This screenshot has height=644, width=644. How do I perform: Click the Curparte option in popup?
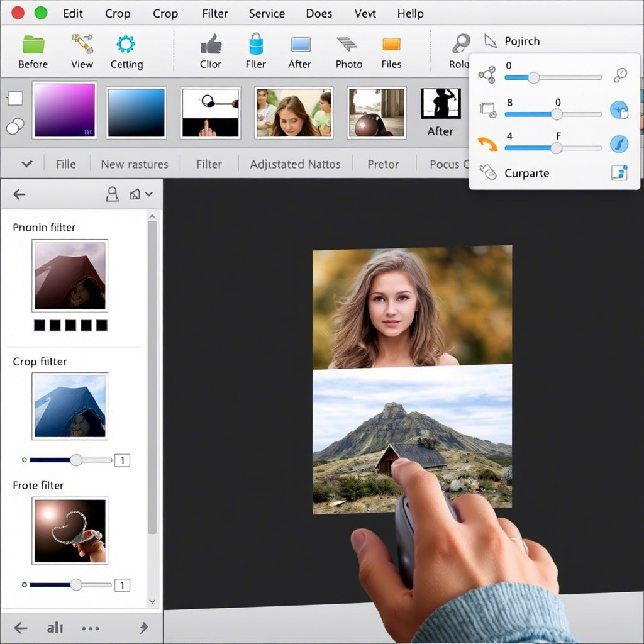pos(526,174)
